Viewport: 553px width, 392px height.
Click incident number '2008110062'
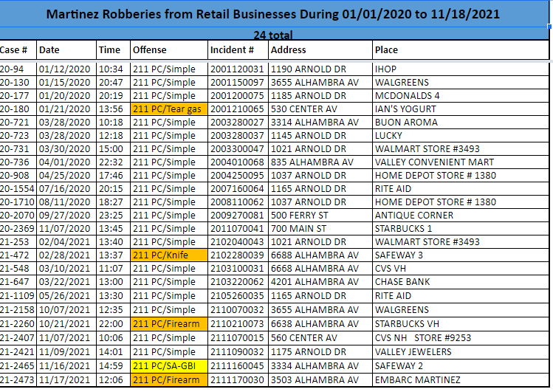click(238, 202)
